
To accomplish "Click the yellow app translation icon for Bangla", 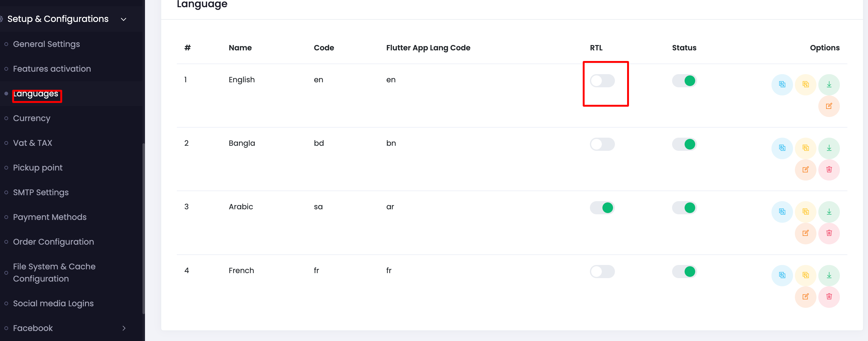I will coord(805,148).
